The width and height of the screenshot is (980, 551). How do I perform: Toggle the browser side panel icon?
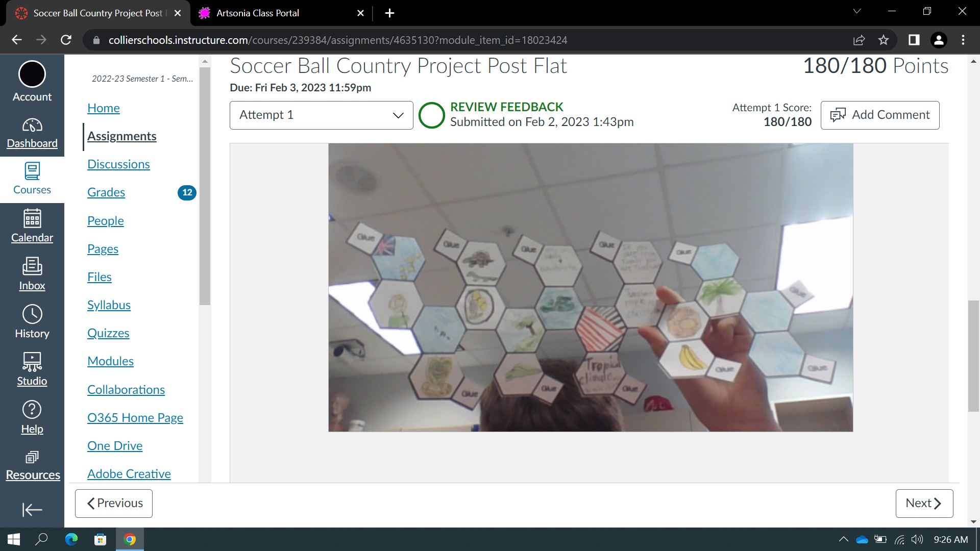coord(914,40)
